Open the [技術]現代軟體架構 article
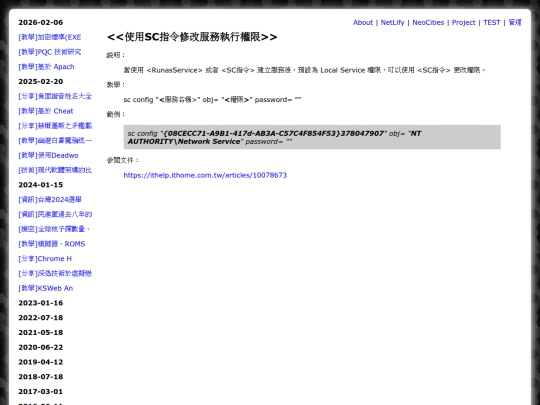 pyautogui.click(x=55, y=170)
